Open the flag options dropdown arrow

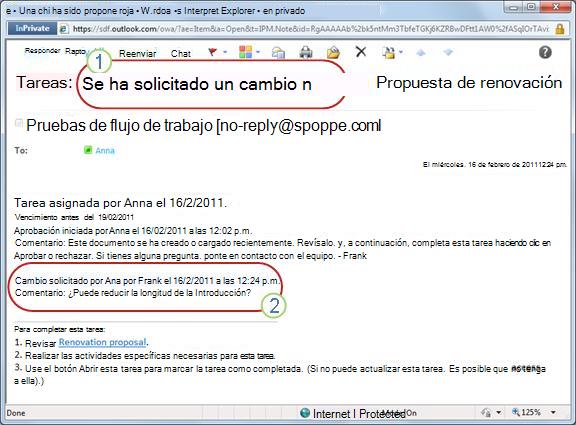pos(225,52)
